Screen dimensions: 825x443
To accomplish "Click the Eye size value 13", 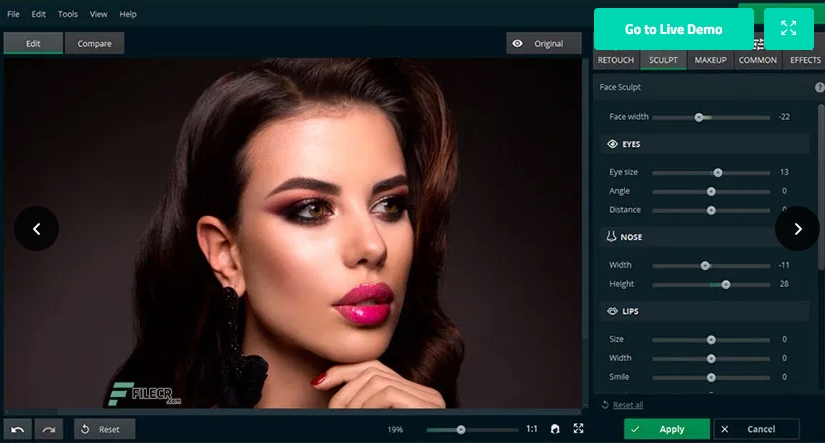I will click(x=784, y=172).
